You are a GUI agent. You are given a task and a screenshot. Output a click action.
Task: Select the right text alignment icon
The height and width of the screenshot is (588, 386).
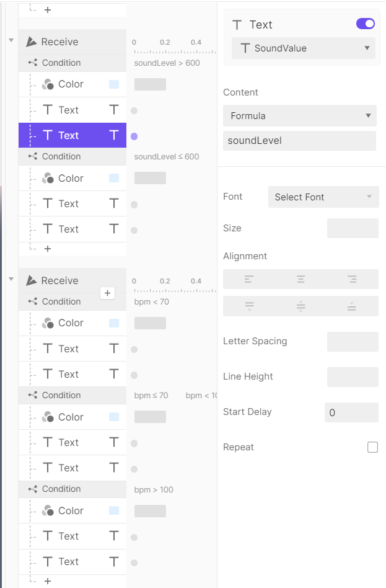pyautogui.click(x=352, y=278)
